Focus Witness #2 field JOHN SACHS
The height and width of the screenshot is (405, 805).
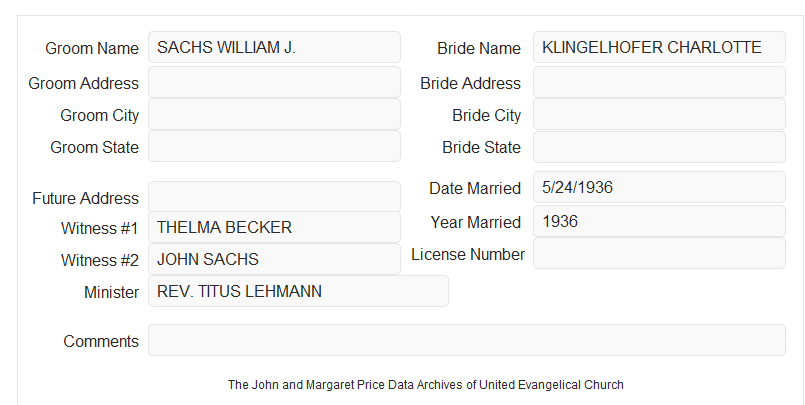point(274,259)
